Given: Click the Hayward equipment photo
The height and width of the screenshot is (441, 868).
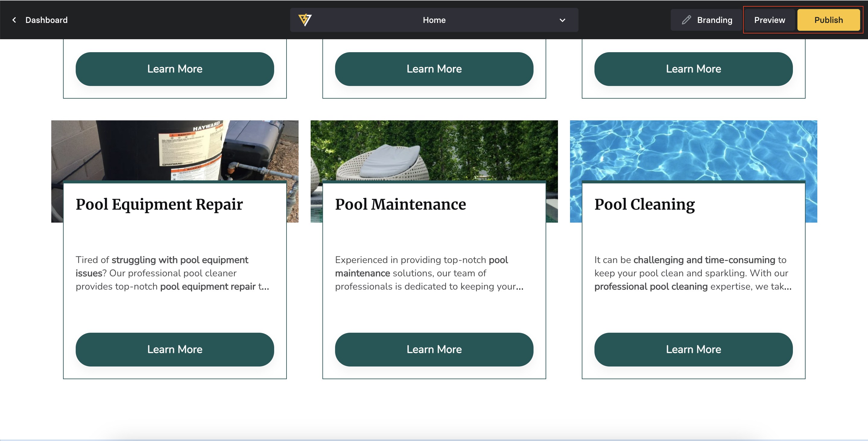Looking at the screenshot, I should [175, 152].
